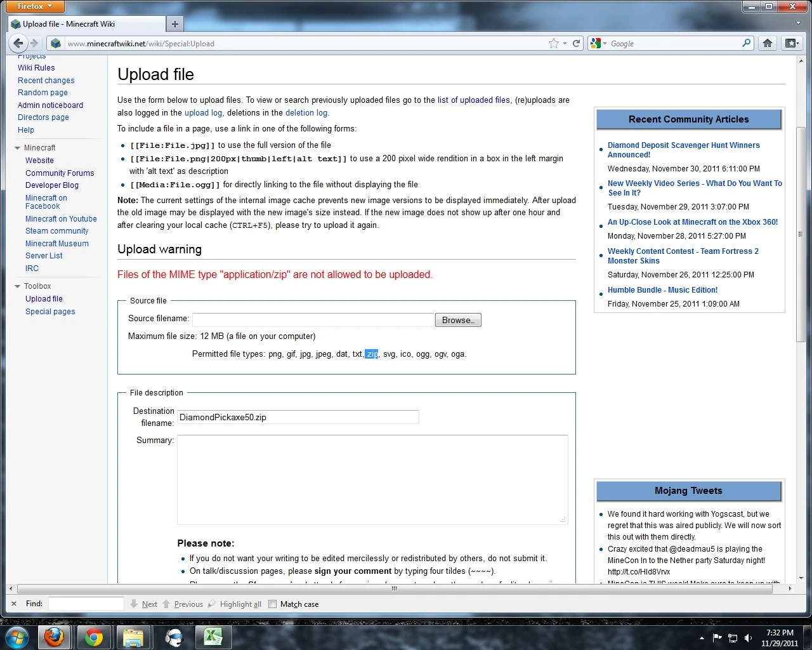The image size is (812, 650).
Task: Click the browser Forward arrow button
Action: pyautogui.click(x=34, y=43)
